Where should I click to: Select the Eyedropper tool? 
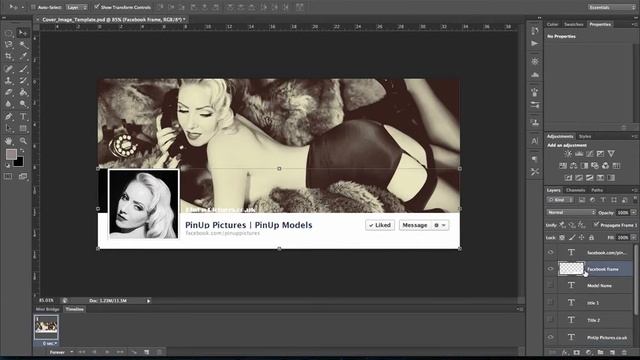point(23,56)
